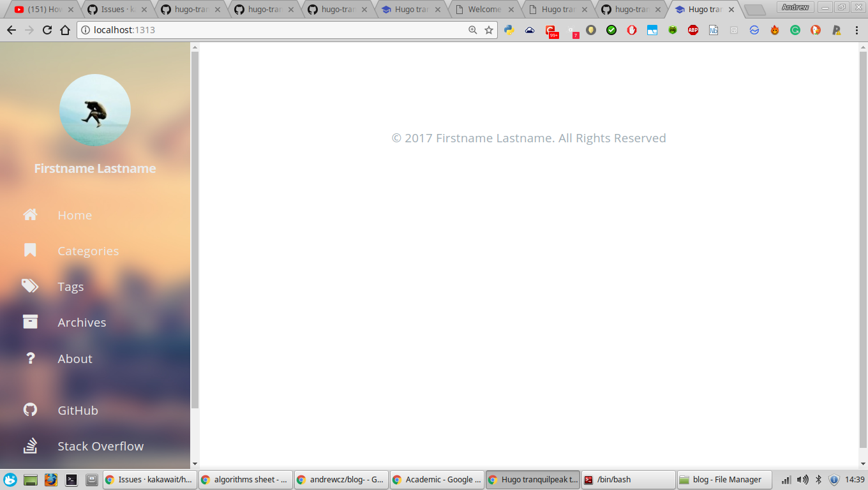Reload the page with the refresh icon

click(45, 29)
